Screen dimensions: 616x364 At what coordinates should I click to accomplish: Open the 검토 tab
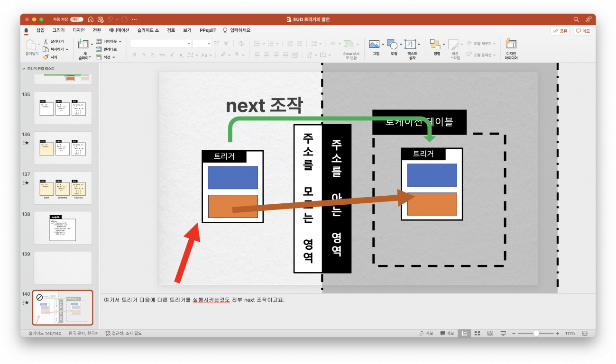(171, 30)
